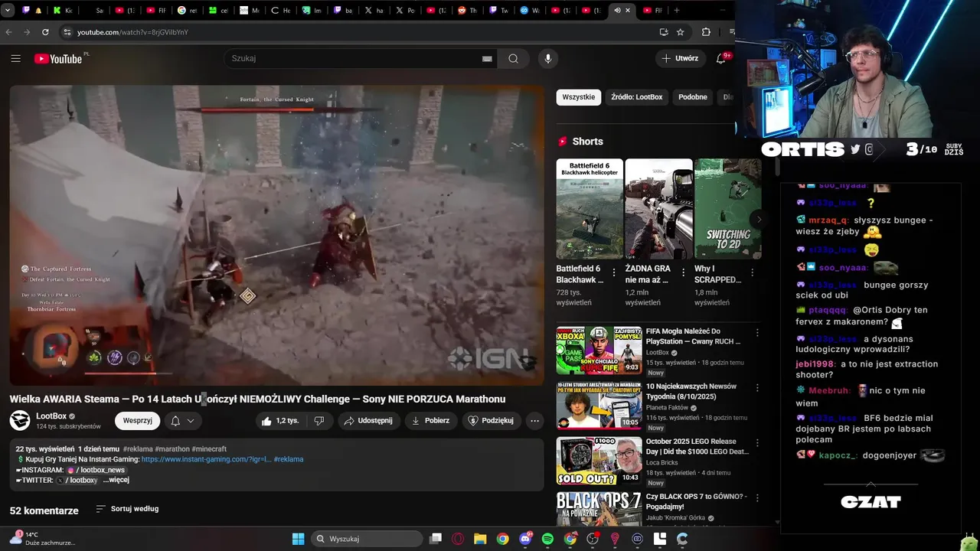Open a new browser tab with plus
This screenshot has width=980, height=551.
coord(676,11)
